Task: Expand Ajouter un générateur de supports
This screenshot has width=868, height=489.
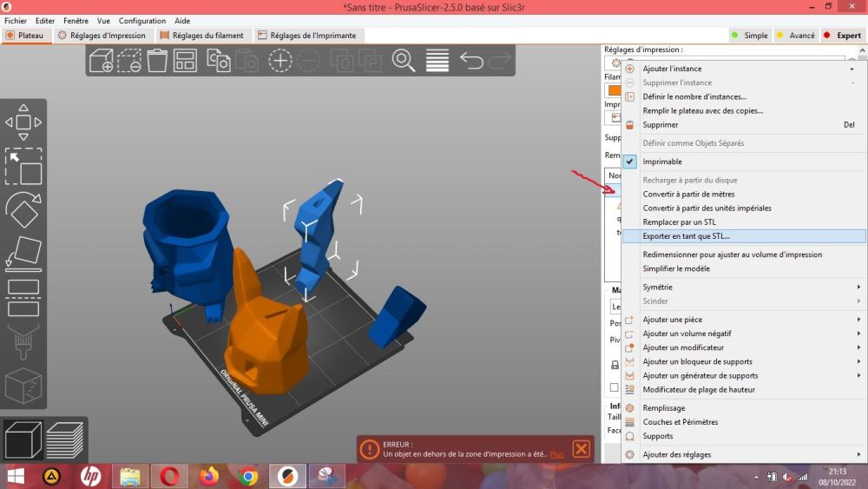Action: click(x=744, y=375)
